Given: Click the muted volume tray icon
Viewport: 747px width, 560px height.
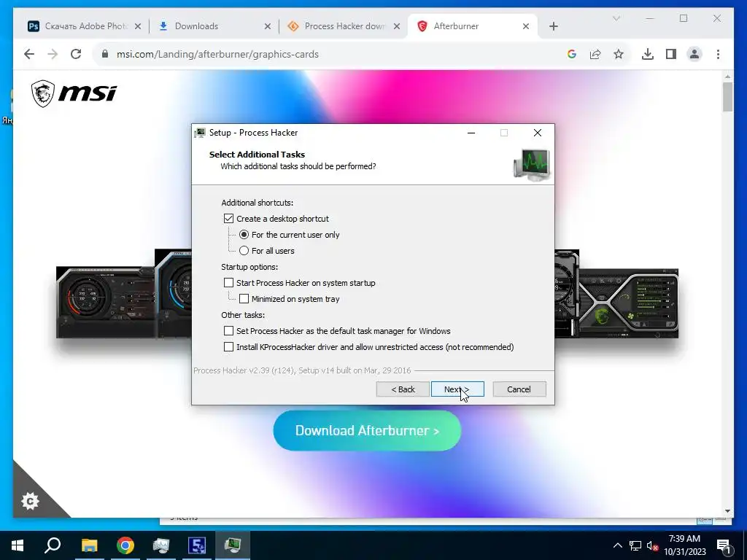Looking at the screenshot, I should click(652, 545).
